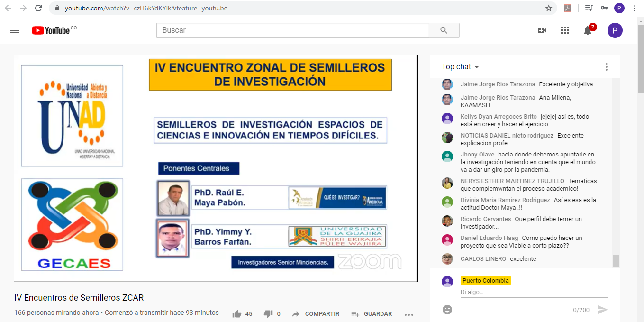Open notifications bell with 7 alerts
The image size is (644, 322).
588,30
